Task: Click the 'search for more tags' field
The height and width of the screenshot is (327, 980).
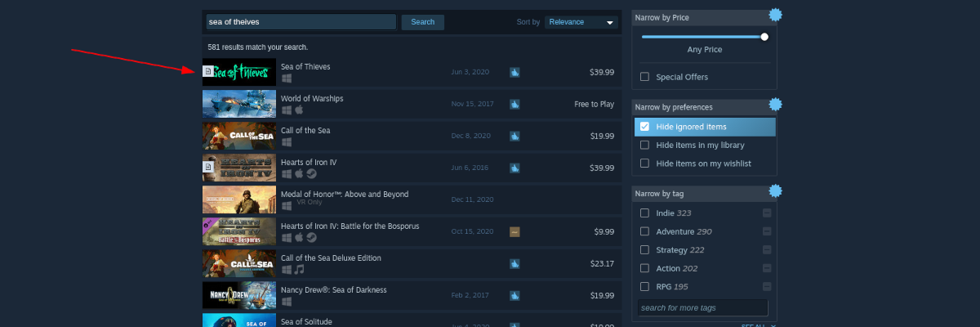Action: (x=702, y=307)
